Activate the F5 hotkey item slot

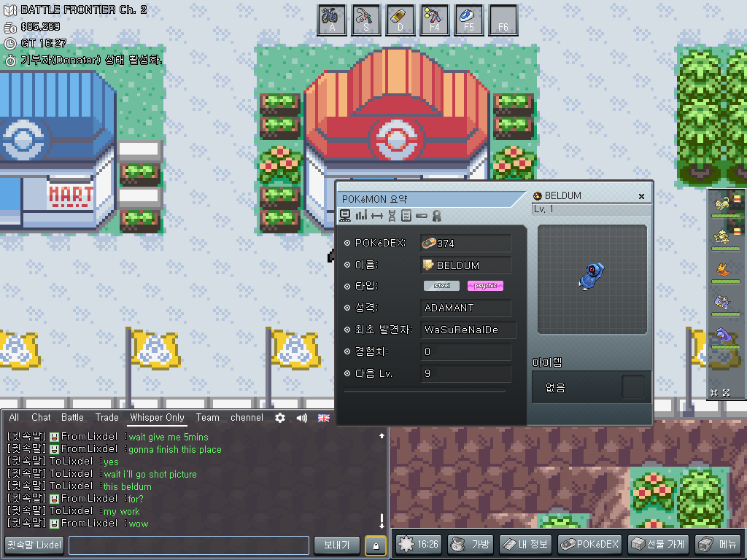click(x=469, y=19)
